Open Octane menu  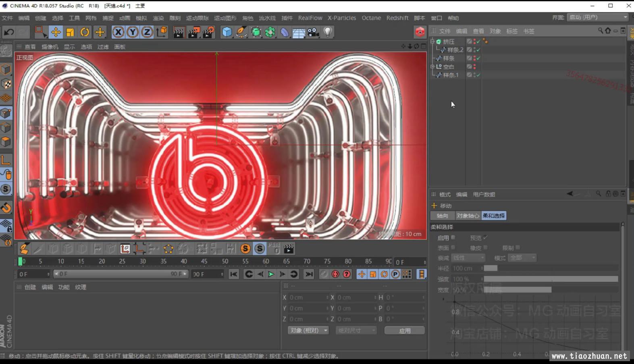371,18
